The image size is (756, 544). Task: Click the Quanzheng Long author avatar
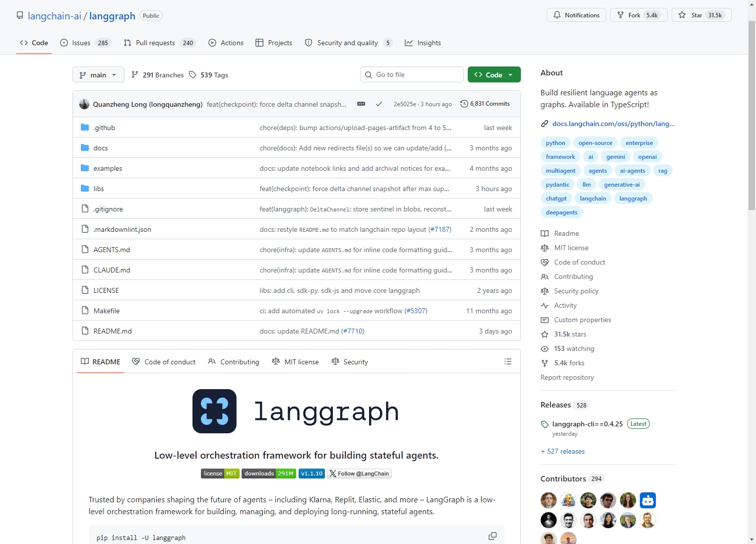(x=84, y=104)
